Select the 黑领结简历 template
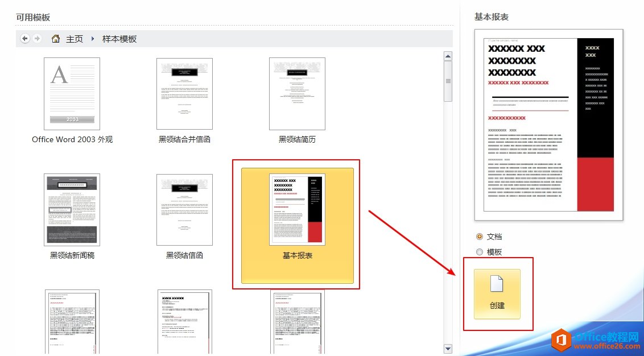Screen dimensions: 644x356 tap(297, 93)
